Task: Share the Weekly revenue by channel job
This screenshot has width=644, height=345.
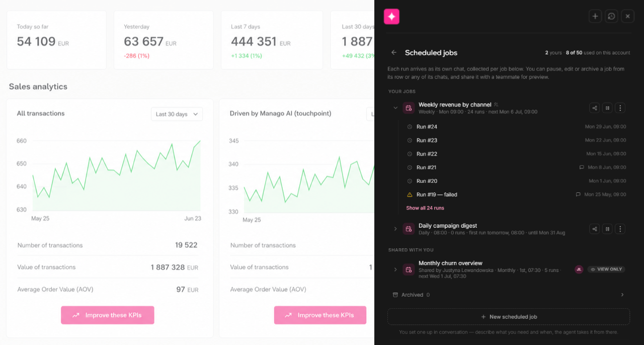Action: click(x=595, y=108)
